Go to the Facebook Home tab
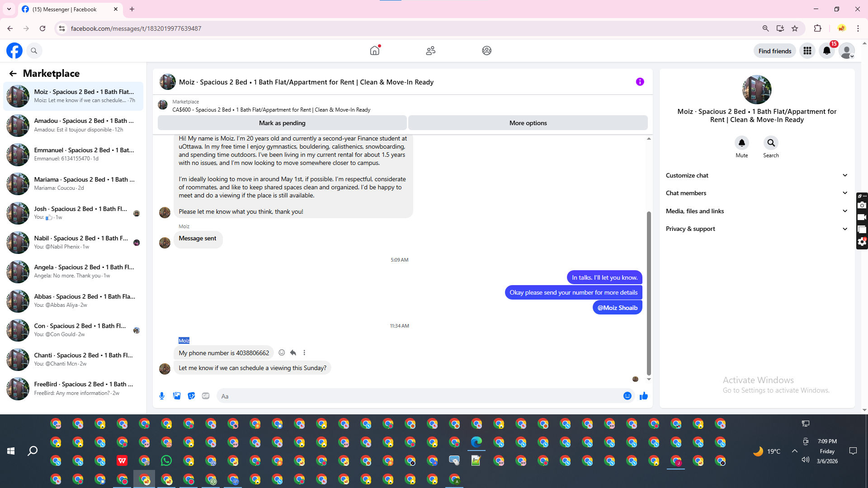This screenshot has height=488, width=868. [374, 51]
